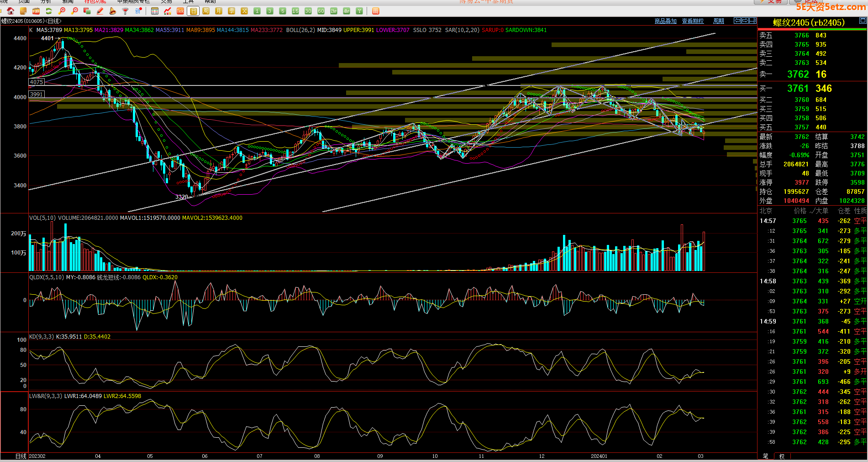
Task: Select 15-minute period
Action: click(x=295, y=11)
